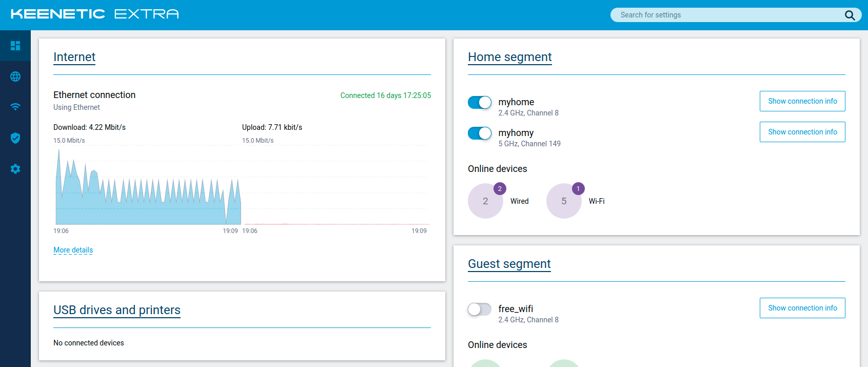Open the Guest segment heading link
The image size is (868, 367).
pos(509,264)
